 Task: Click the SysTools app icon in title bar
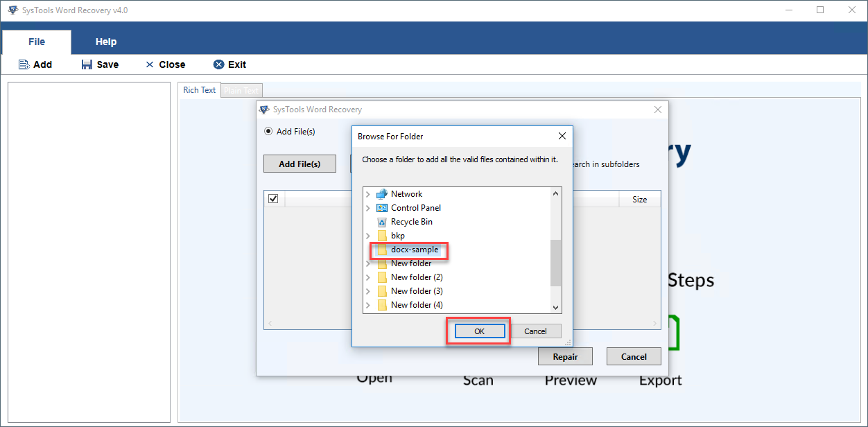pyautogui.click(x=12, y=10)
